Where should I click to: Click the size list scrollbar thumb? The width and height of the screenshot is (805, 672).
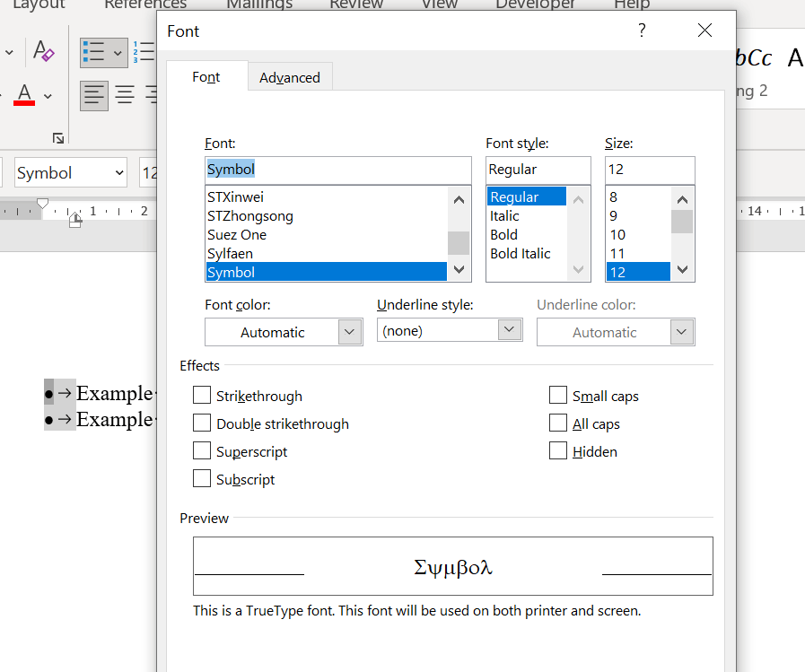[682, 222]
